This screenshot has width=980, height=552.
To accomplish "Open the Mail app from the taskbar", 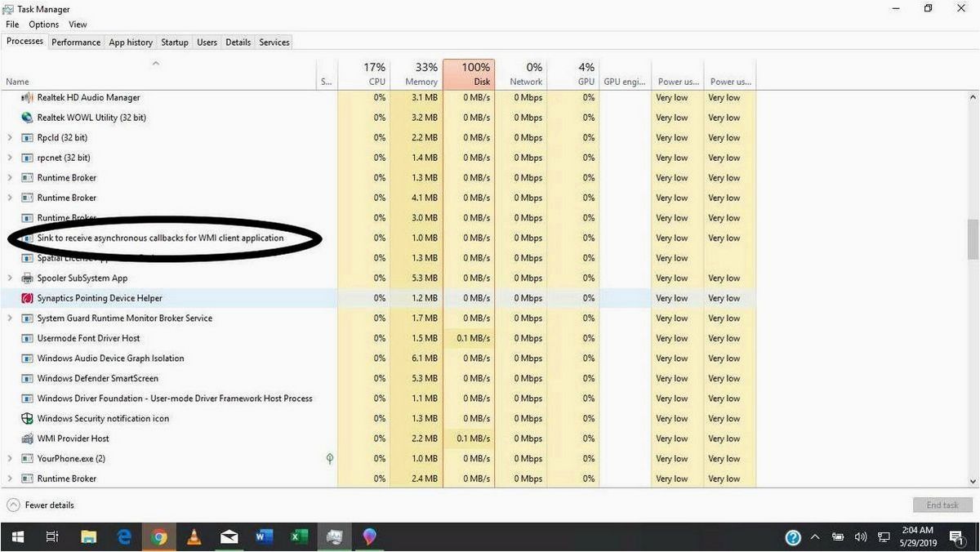I will [x=229, y=536].
